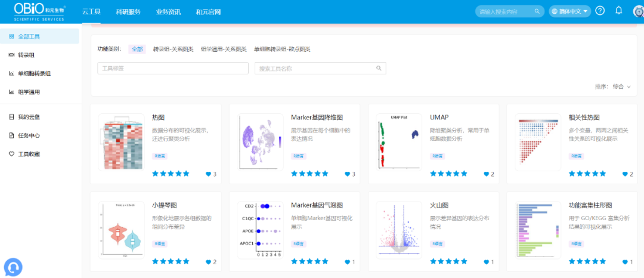This screenshot has height=278, width=644.
Task: Open the 排序 综合 sort dropdown
Action: [612, 87]
